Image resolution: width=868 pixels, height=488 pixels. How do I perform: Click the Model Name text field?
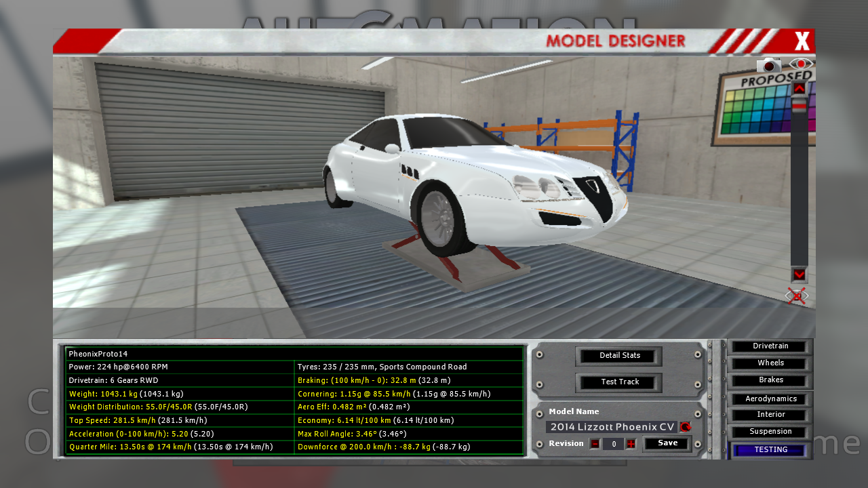click(612, 427)
